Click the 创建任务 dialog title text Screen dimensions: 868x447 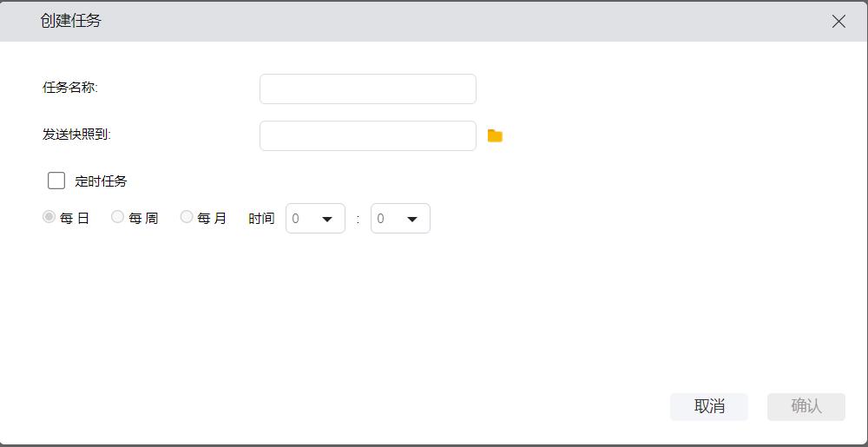(x=71, y=21)
